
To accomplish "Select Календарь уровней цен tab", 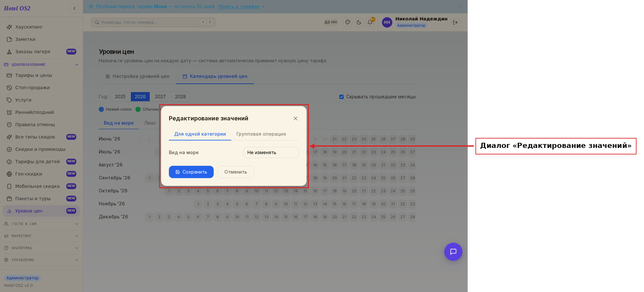I will [x=215, y=76].
